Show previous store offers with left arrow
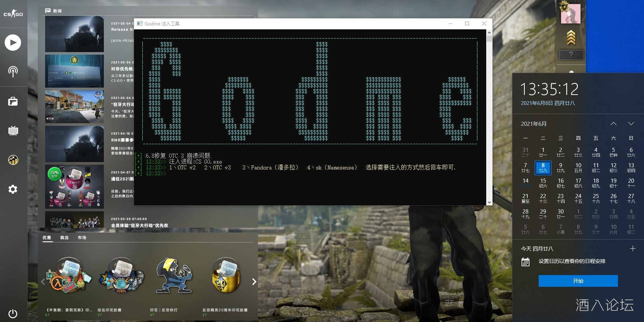 click(x=43, y=282)
